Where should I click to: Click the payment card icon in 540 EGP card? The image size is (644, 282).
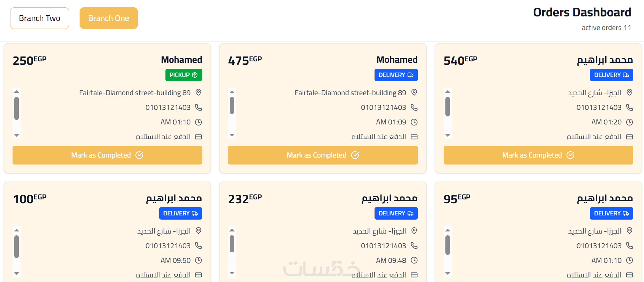[x=629, y=137]
